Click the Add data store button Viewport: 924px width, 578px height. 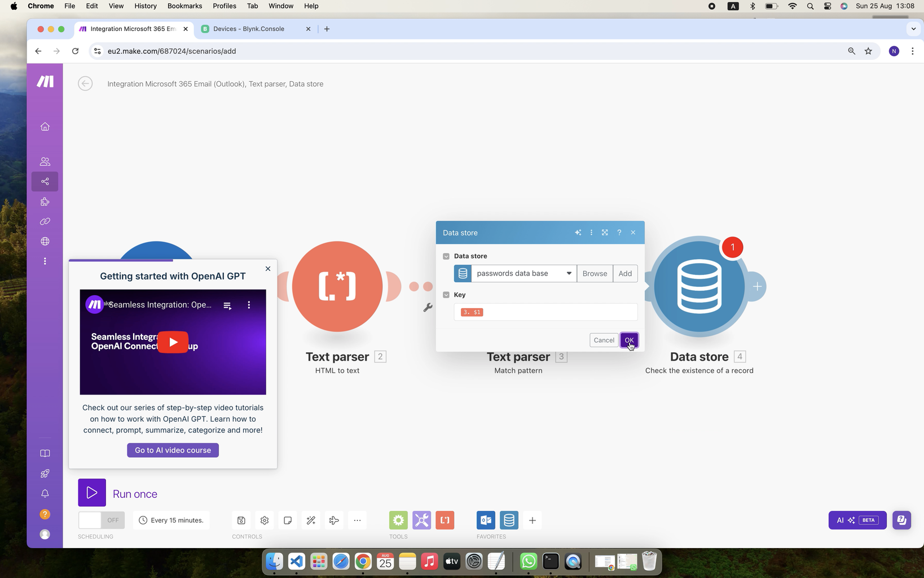(x=625, y=274)
